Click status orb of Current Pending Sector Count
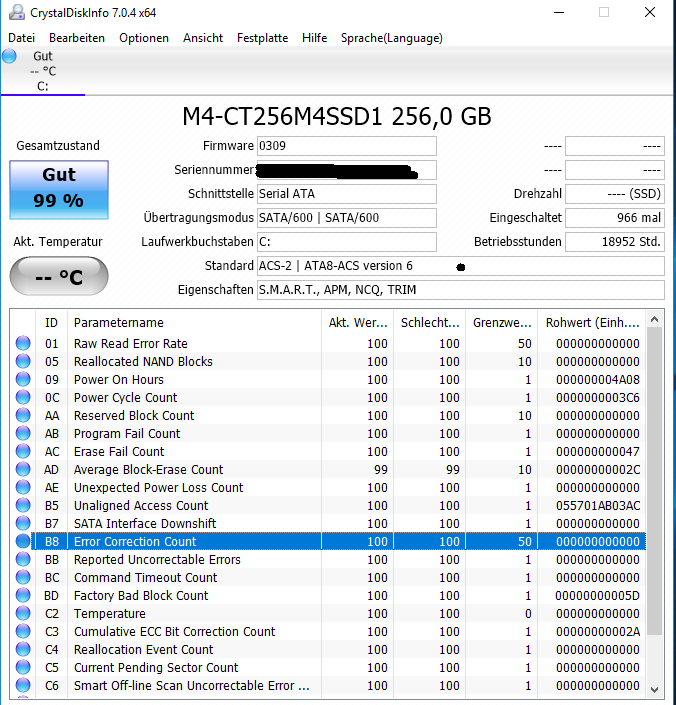 23,667
